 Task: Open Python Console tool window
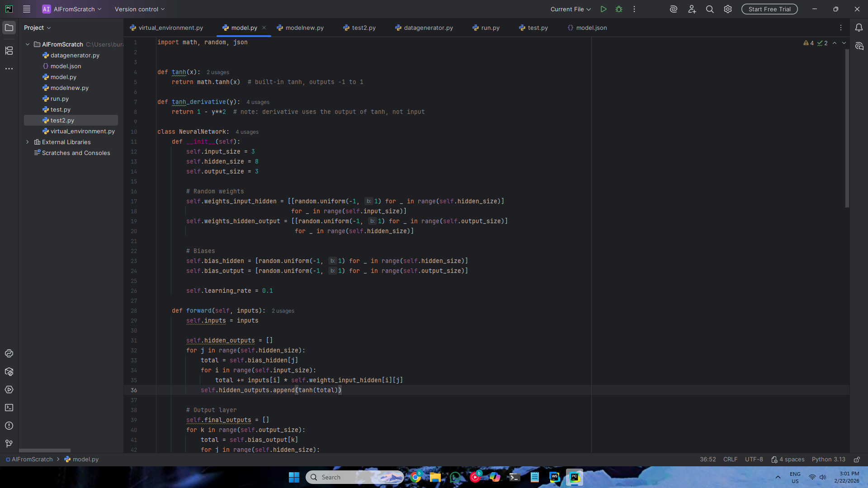point(9,353)
